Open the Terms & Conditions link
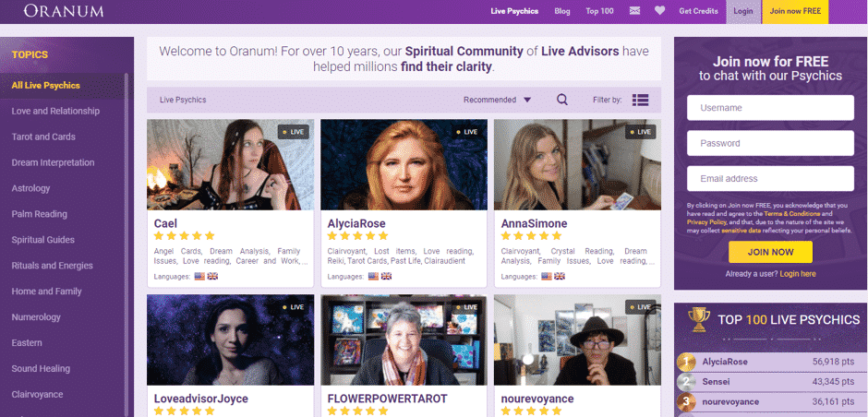This screenshot has height=417, width=868. coord(791,213)
